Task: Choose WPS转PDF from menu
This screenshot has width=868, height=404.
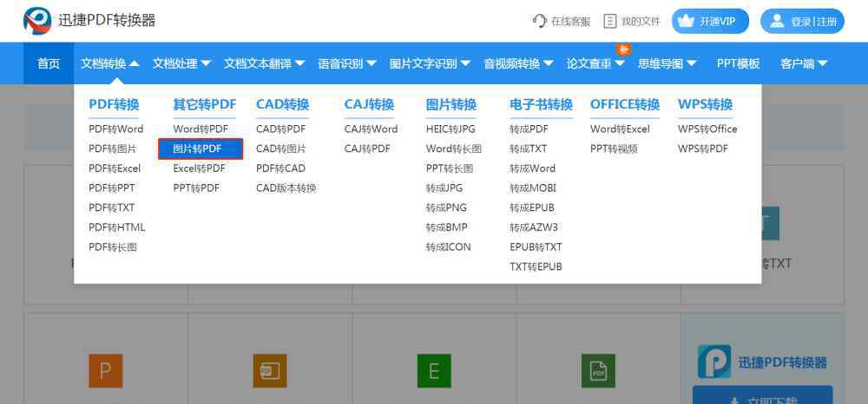Action: (x=702, y=149)
